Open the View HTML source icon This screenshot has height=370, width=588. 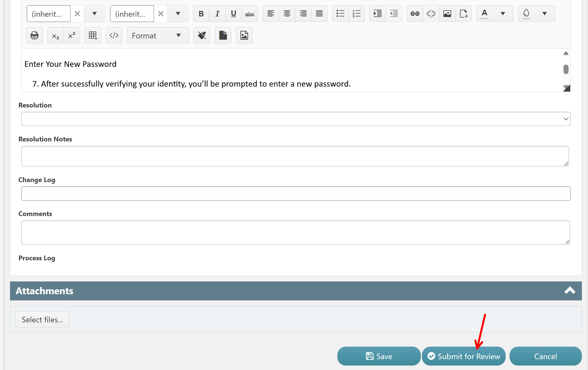pos(114,36)
